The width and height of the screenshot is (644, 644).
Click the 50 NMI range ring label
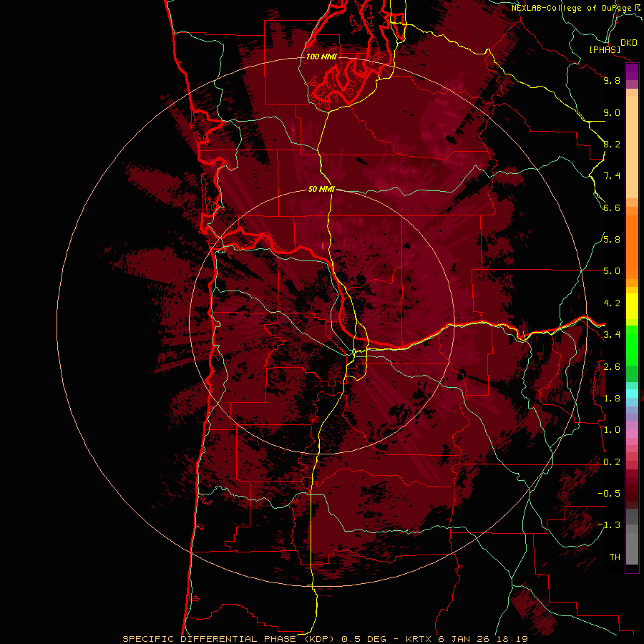[321, 190]
